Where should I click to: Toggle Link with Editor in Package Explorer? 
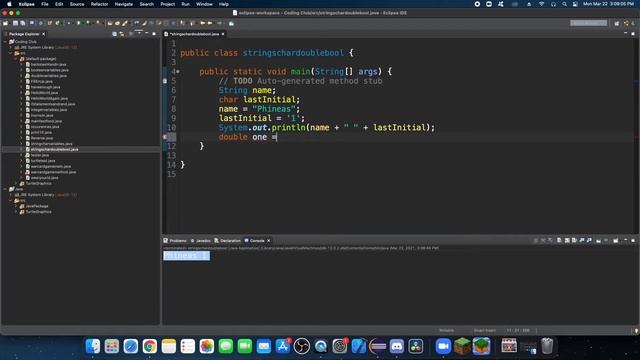pos(122,34)
